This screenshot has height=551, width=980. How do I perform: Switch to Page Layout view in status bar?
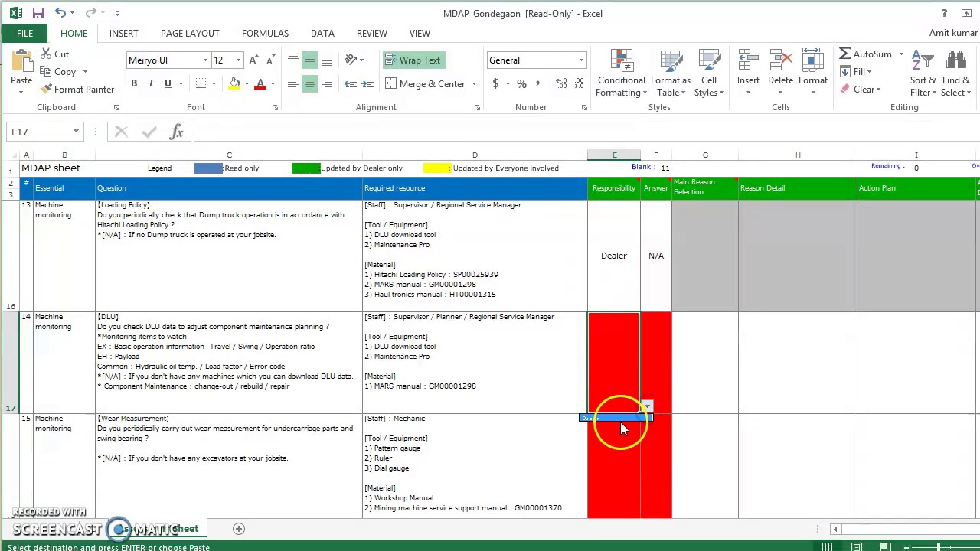[857, 546]
